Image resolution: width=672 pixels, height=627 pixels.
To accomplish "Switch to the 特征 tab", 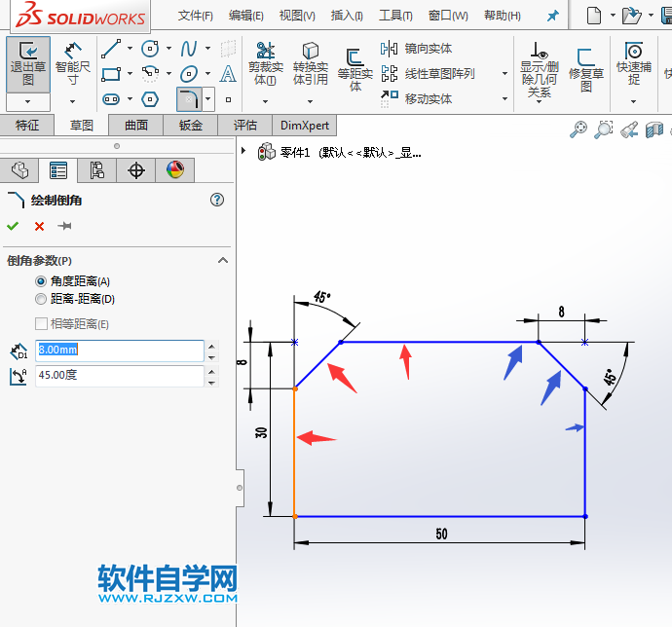I will (27, 126).
